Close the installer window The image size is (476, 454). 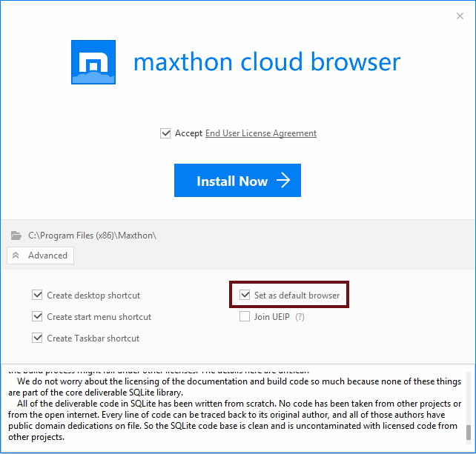coord(460,16)
